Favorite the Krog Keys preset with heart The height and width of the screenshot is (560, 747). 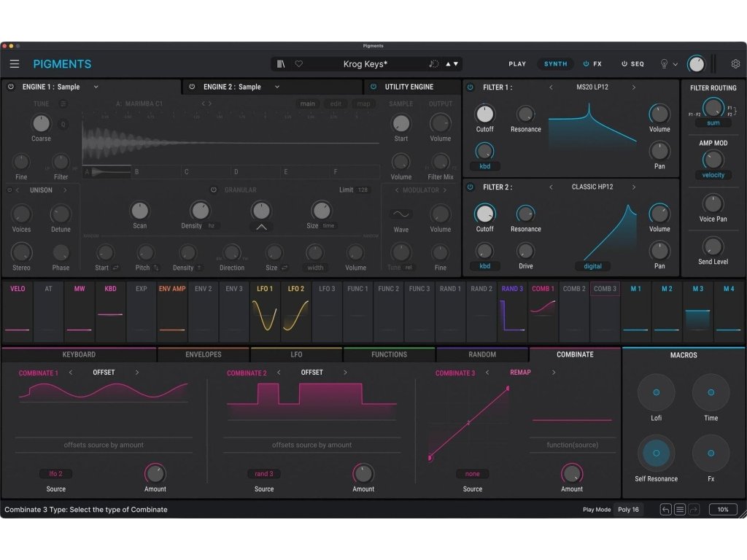coord(299,64)
